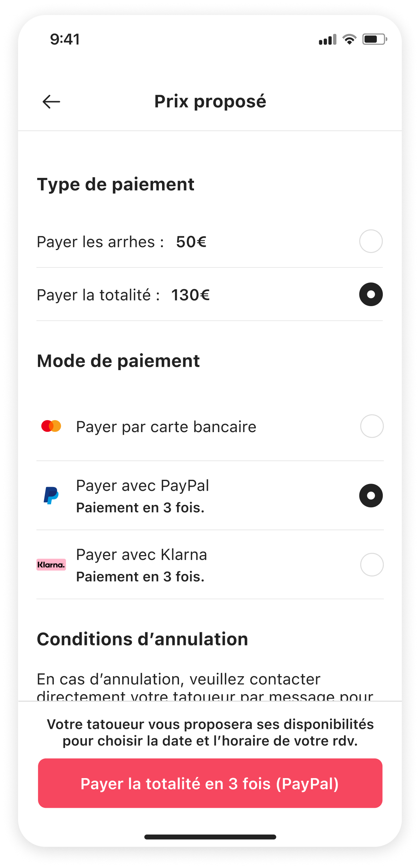Select the PayPal radio button
The height and width of the screenshot is (868, 420).
pyautogui.click(x=371, y=496)
